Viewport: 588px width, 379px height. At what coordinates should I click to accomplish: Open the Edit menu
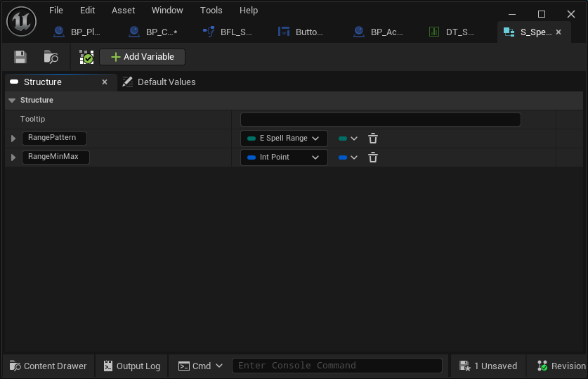tap(87, 10)
